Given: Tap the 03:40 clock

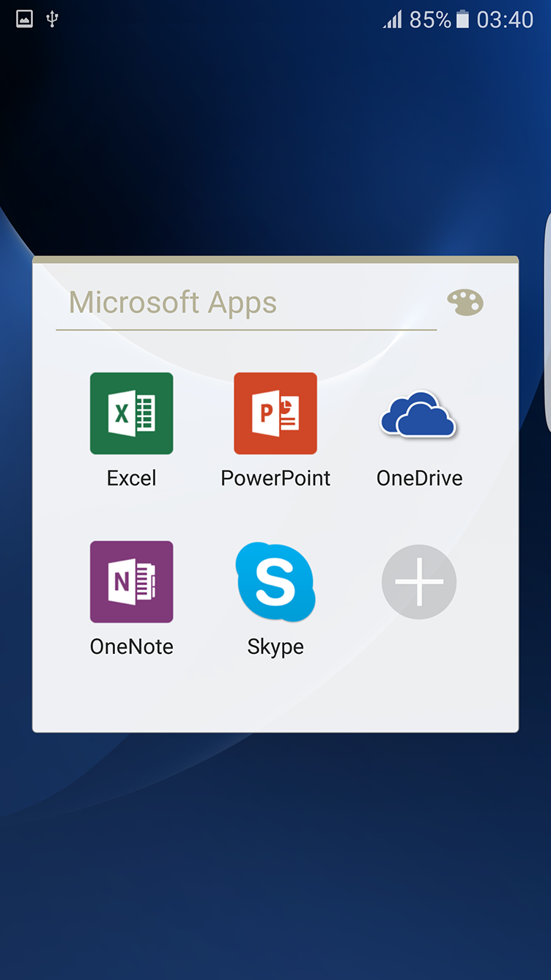Looking at the screenshot, I should tap(505, 20).
